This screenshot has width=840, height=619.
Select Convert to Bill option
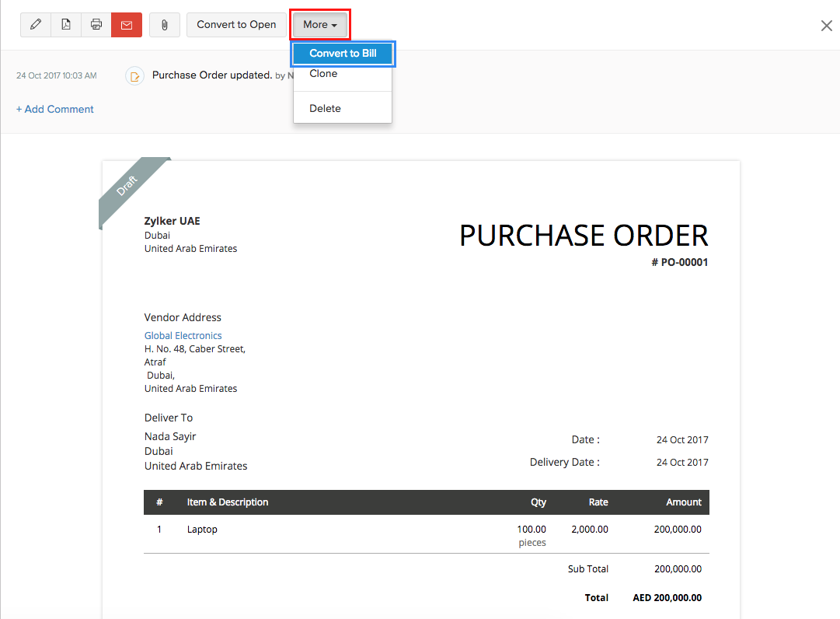click(343, 54)
